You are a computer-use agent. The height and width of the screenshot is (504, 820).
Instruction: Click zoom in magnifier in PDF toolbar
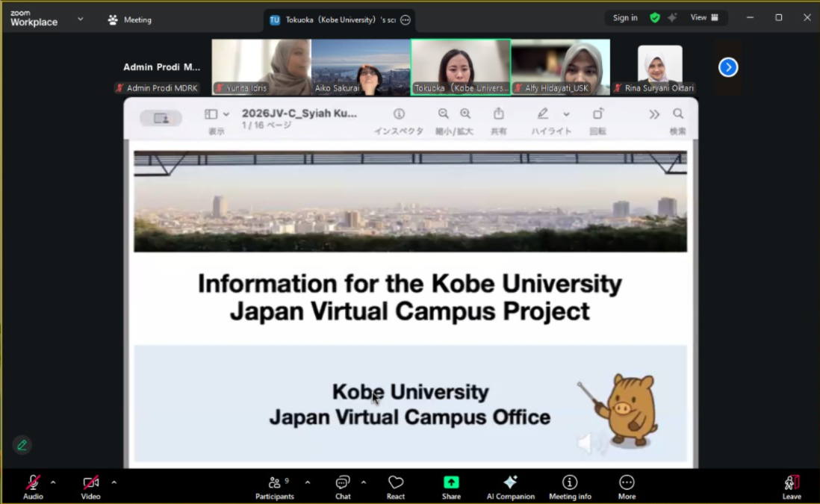pos(465,114)
